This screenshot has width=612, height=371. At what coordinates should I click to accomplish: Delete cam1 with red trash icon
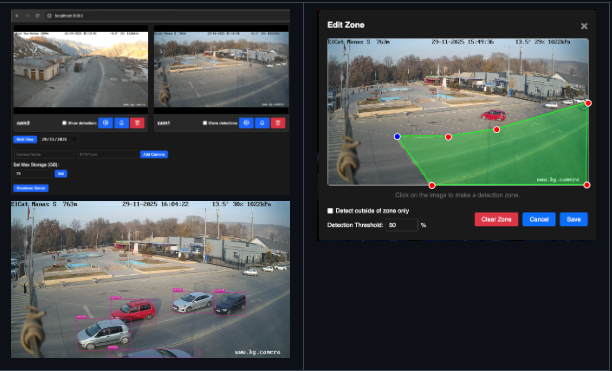click(x=278, y=123)
